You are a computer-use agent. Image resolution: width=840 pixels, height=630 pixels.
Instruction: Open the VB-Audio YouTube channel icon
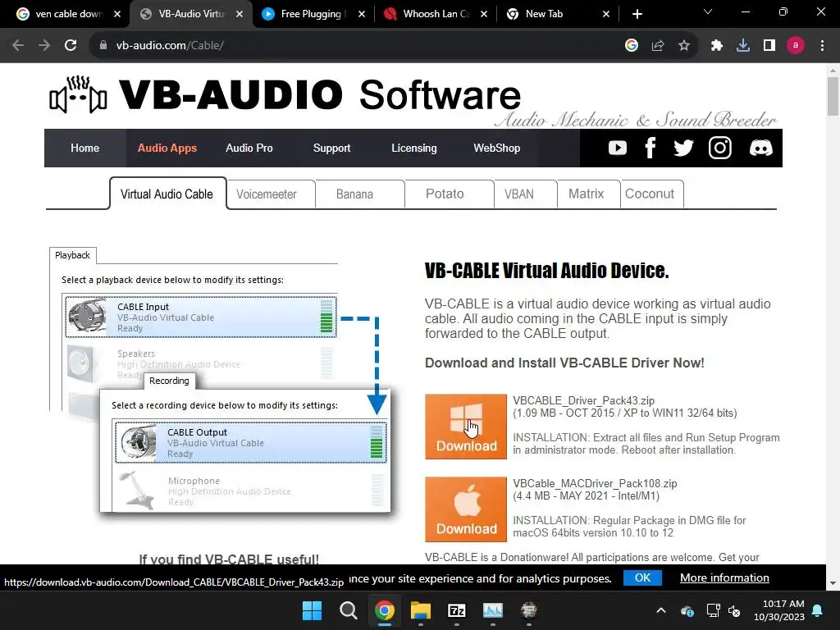coord(617,148)
